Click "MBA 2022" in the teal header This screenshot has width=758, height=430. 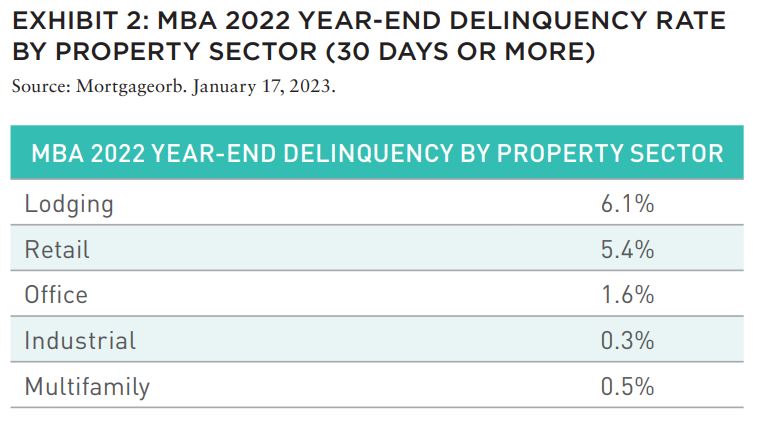point(88,153)
